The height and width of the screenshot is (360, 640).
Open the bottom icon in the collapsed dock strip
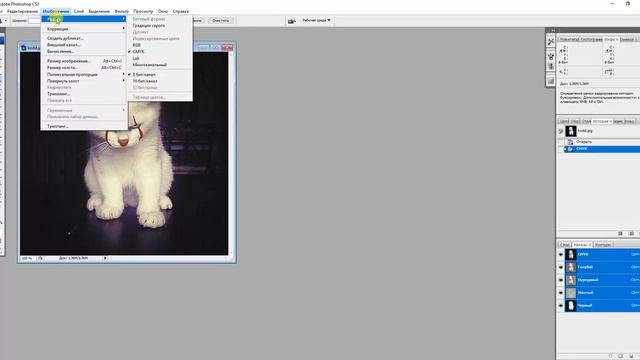[551, 81]
